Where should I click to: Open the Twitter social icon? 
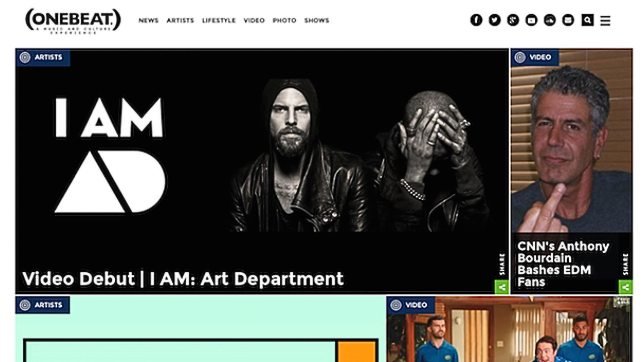click(x=494, y=20)
